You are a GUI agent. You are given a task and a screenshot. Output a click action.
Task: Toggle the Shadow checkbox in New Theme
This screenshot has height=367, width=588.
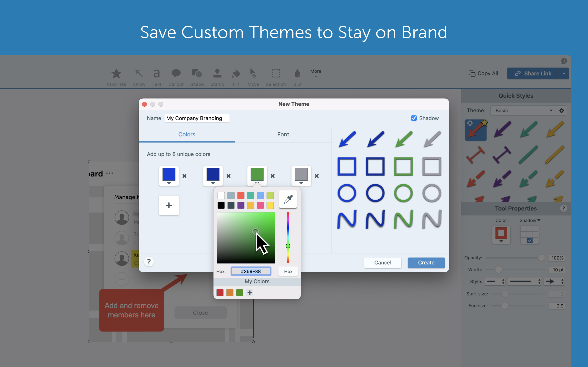tap(414, 118)
